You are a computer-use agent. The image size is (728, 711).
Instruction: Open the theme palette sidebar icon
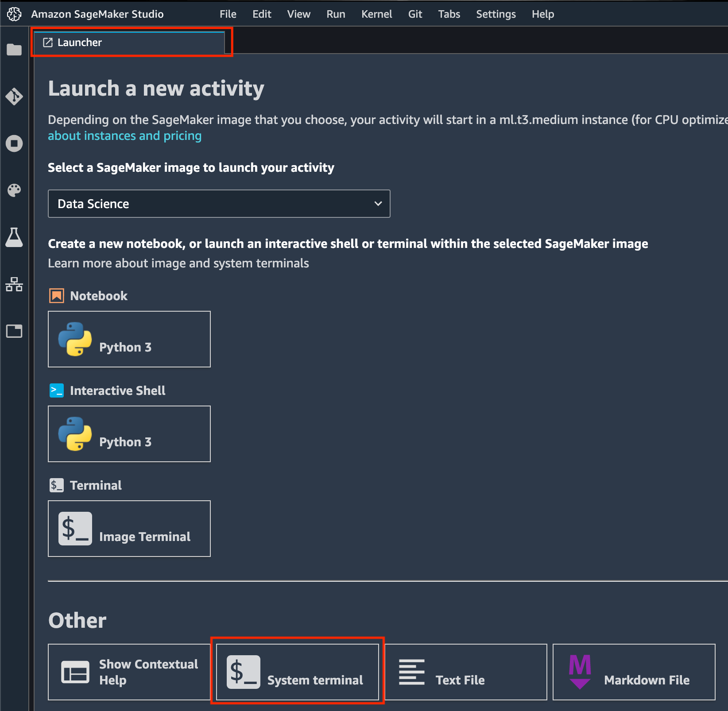(x=14, y=190)
